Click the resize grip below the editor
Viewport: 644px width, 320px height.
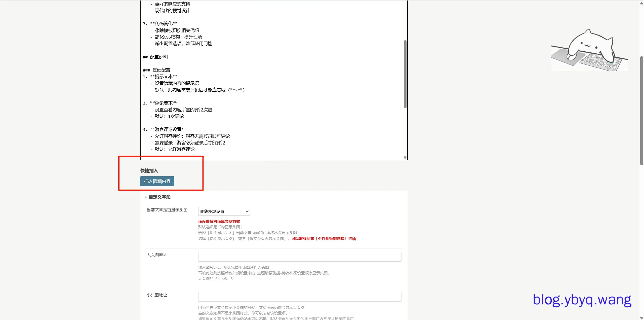(274, 162)
